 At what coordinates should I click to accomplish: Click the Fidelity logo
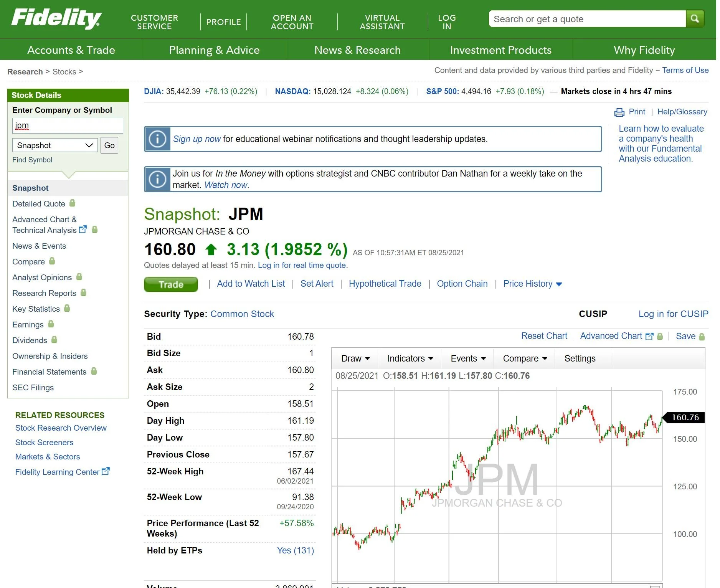(x=56, y=18)
